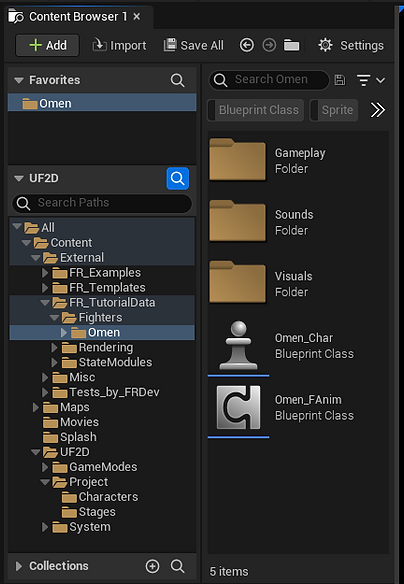Click the Favorites search magnifier icon
Viewport: 404px width, 584px height.
coord(177,80)
